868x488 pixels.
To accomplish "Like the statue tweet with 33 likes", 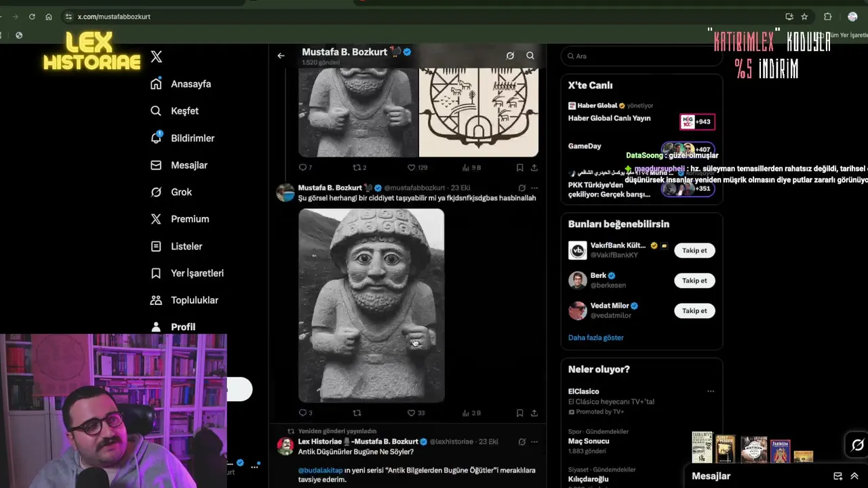I will point(416,413).
